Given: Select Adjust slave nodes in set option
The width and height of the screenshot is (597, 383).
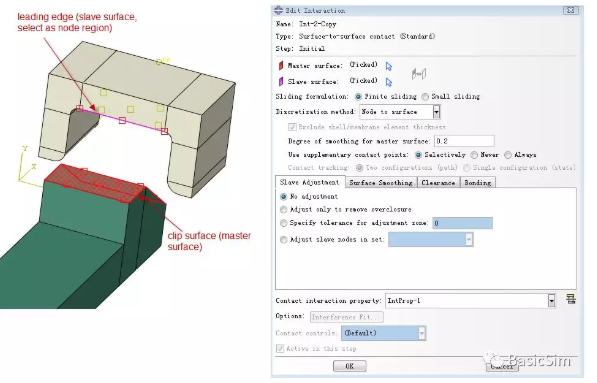Looking at the screenshot, I should point(283,240).
